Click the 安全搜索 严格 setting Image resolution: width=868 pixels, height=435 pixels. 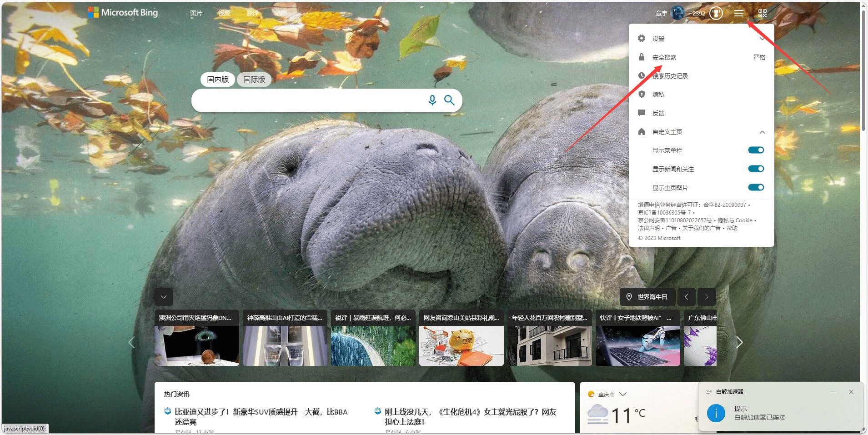click(664, 57)
